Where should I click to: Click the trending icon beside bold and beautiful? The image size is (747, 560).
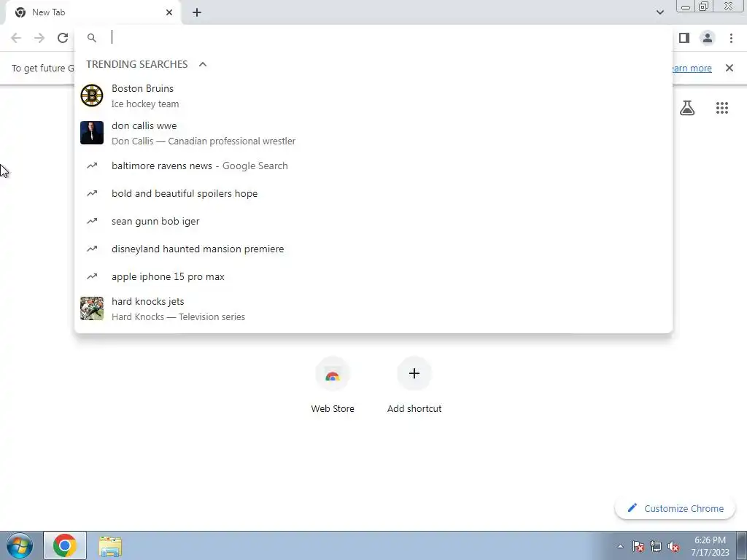(x=92, y=193)
